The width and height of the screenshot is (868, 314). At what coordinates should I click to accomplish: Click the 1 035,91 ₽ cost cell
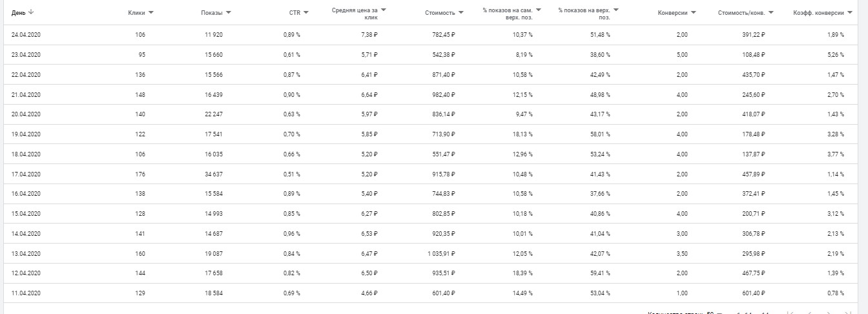tap(440, 254)
